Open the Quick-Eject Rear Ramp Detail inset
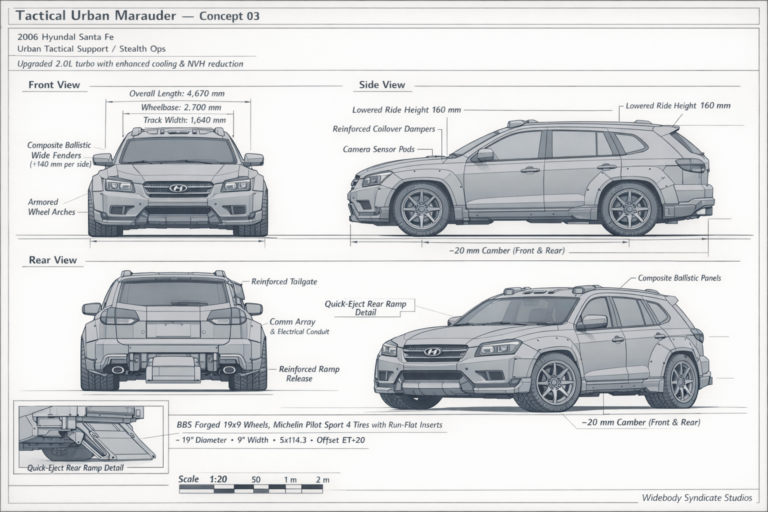The height and width of the screenshot is (512, 768). (91, 437)
